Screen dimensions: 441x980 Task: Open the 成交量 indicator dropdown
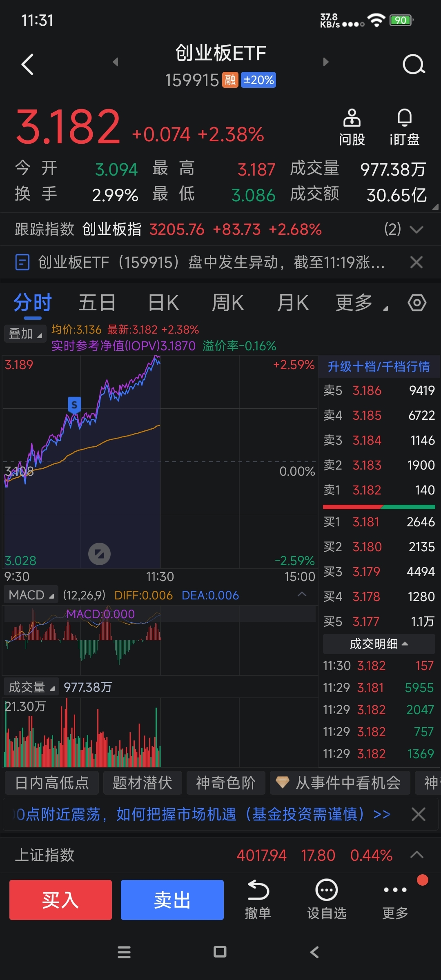(31, 687)
